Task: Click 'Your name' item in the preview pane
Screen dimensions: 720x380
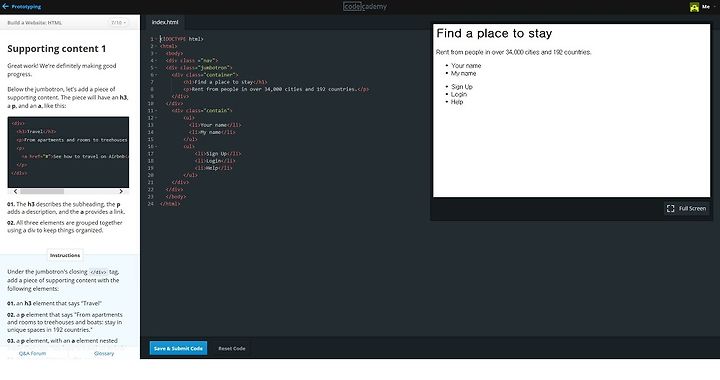Action: 466,66
